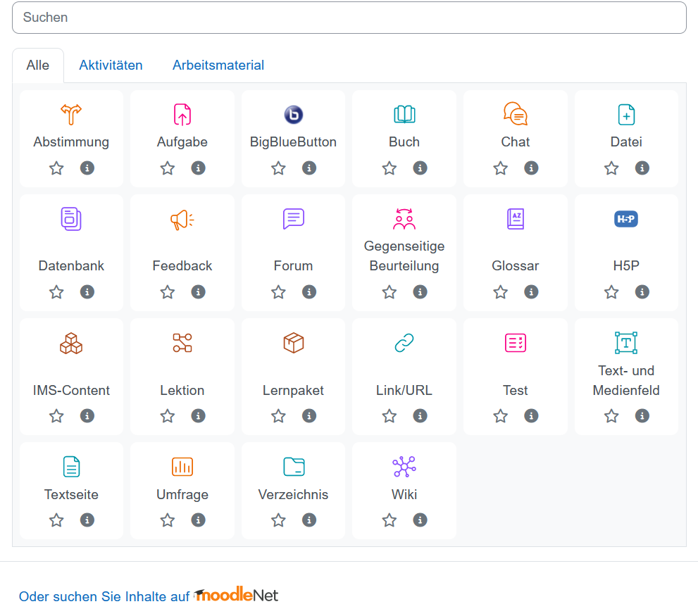Pick the BigBlueButton logo icon
The height and width of the screenshot is (616, 698).
293,114
